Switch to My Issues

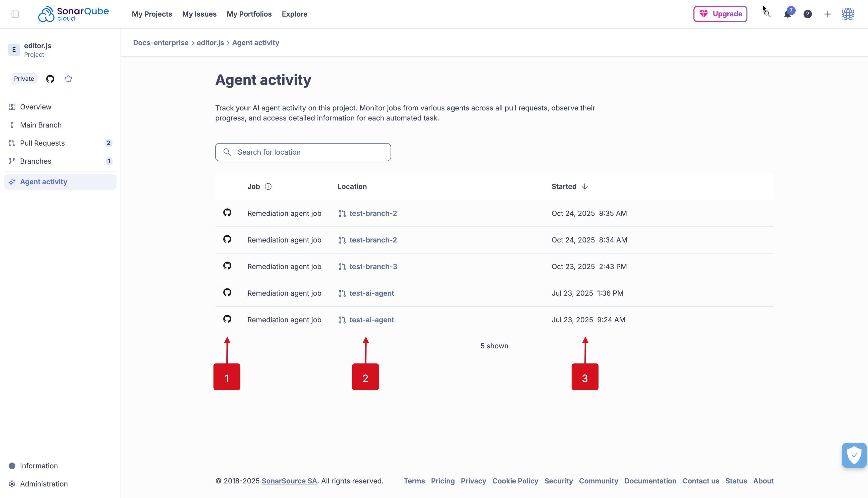[x=199, y=14]
